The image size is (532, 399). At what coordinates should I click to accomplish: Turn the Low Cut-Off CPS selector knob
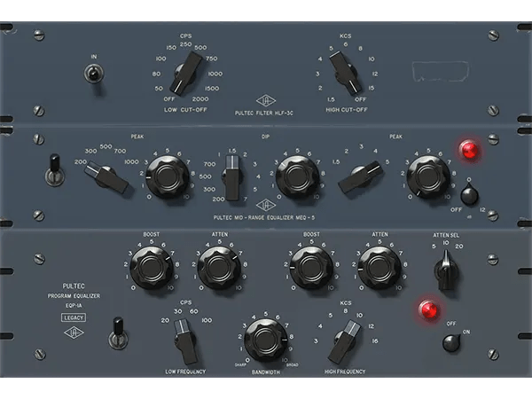(x=185, y=74)
